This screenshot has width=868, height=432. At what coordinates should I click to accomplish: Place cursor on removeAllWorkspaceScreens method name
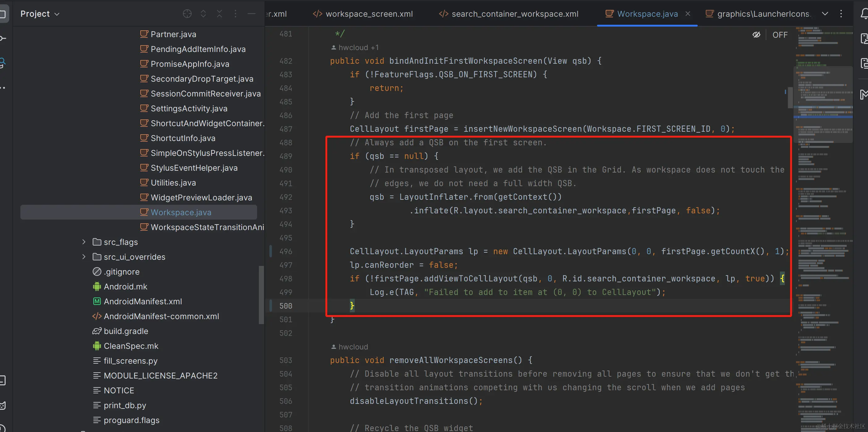(x=451, y=360)
